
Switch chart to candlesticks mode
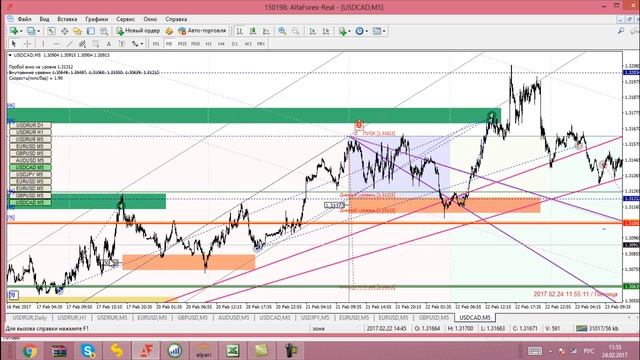tap(253, 31)
